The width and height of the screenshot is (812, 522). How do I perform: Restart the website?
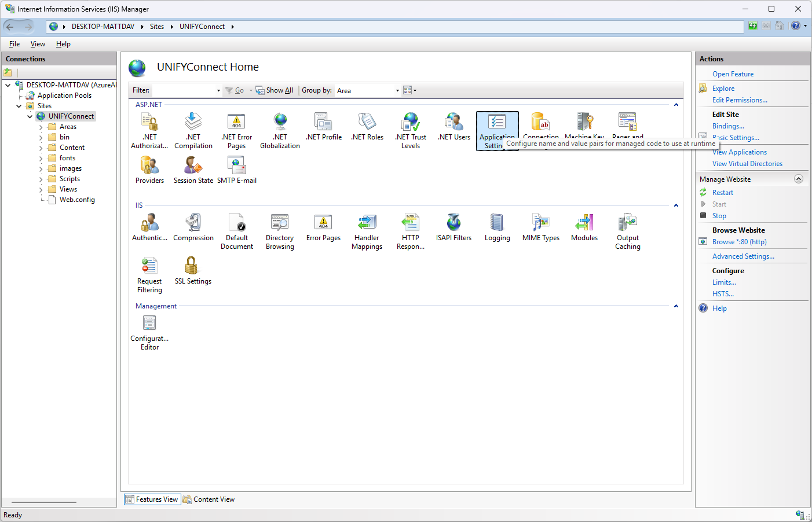[722, 193]
